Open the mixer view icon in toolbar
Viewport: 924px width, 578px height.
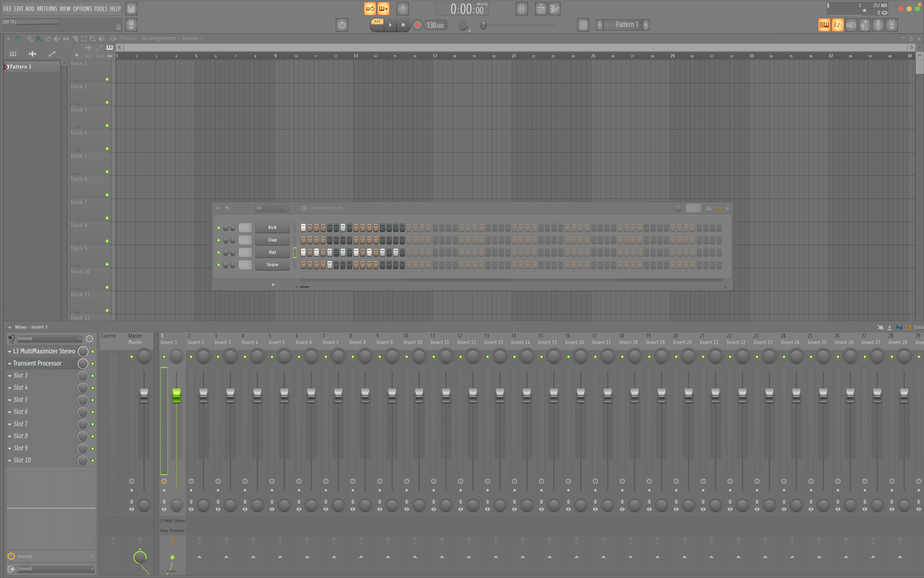522,9
